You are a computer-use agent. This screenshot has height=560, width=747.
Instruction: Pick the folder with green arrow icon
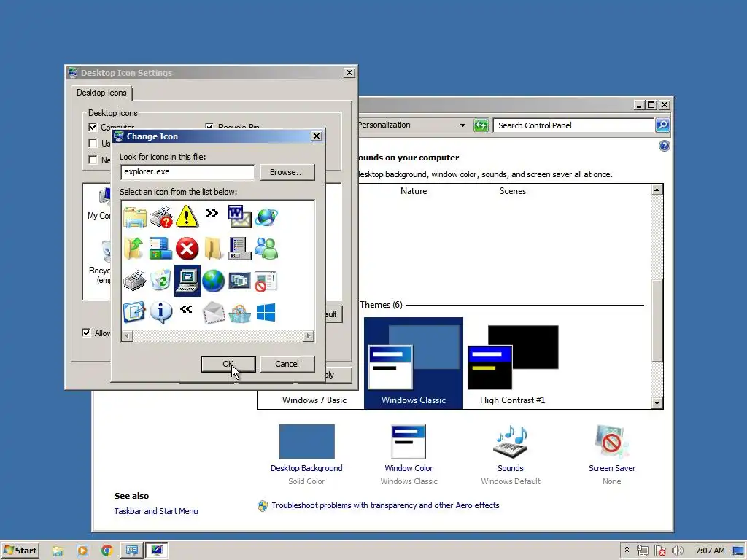tap(134, 249)
